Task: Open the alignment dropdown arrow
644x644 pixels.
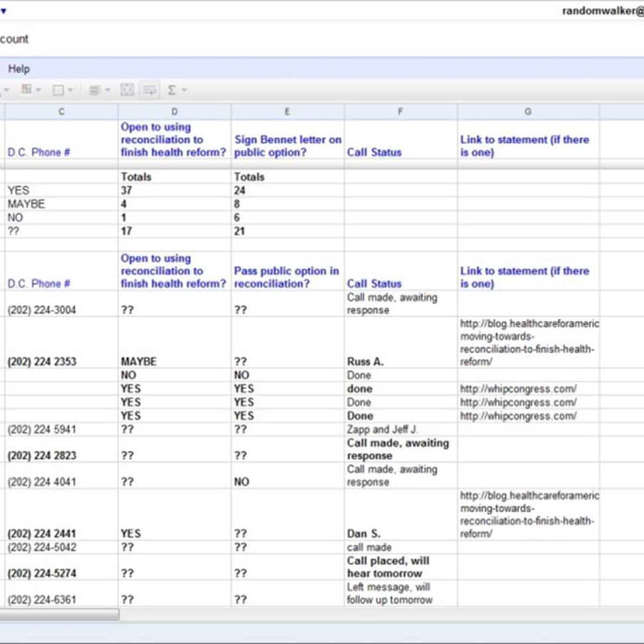Action: [x=107, y=89]
